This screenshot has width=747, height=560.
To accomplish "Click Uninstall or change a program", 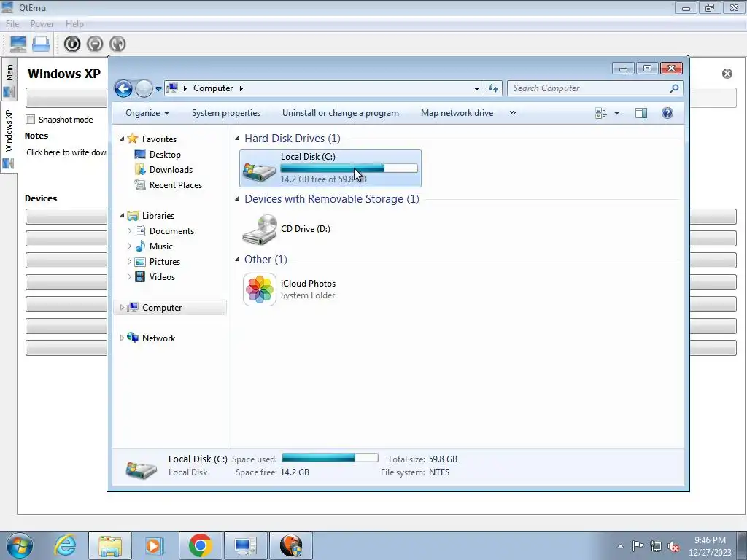I will [x=341, y=113].
